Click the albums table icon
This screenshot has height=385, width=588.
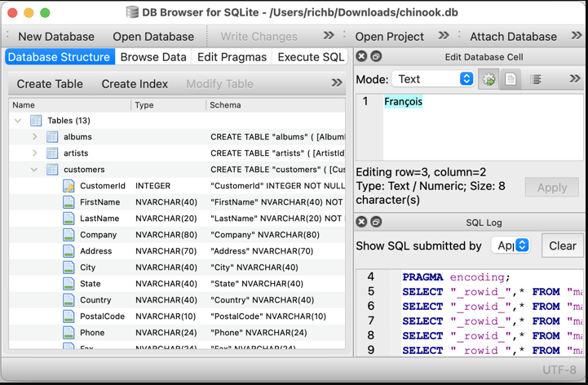coord(53,137)
